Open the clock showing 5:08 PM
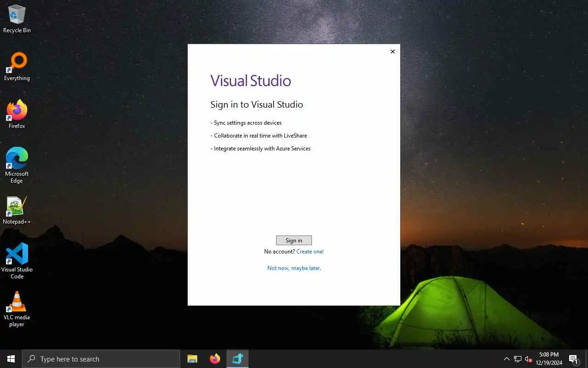The width and height of the screenshot is (588, 368). point(549,359)
